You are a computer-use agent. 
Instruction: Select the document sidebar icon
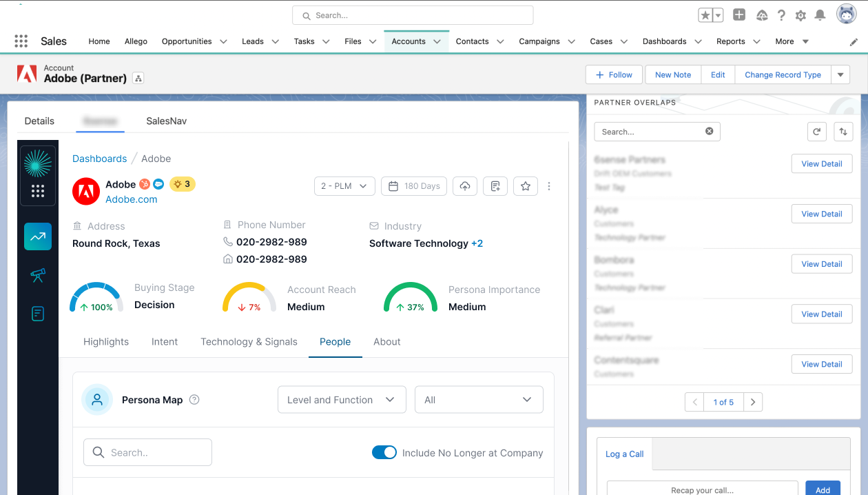(38, 314)
